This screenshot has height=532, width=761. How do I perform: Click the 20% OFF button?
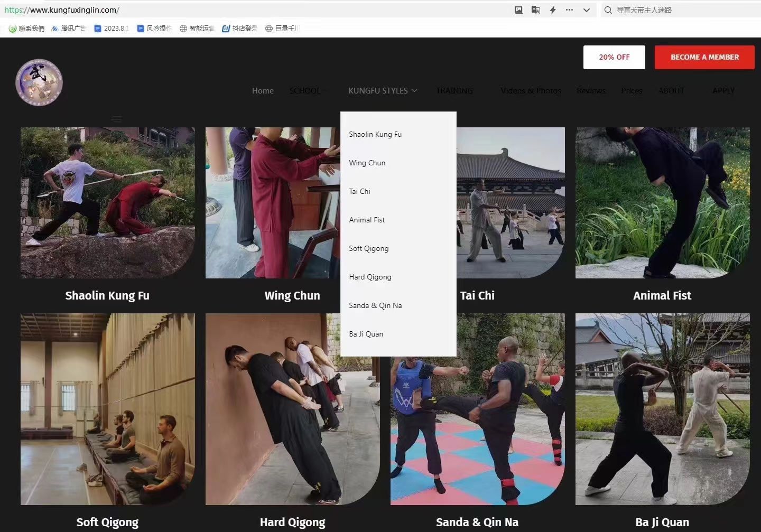(x=614, y=57)
